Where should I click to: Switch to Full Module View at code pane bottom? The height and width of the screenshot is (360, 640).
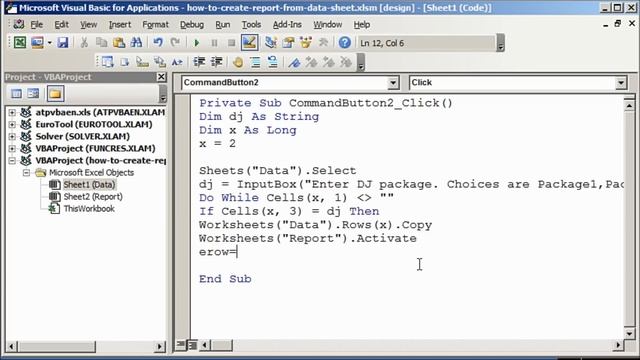[x=192, y=345]
